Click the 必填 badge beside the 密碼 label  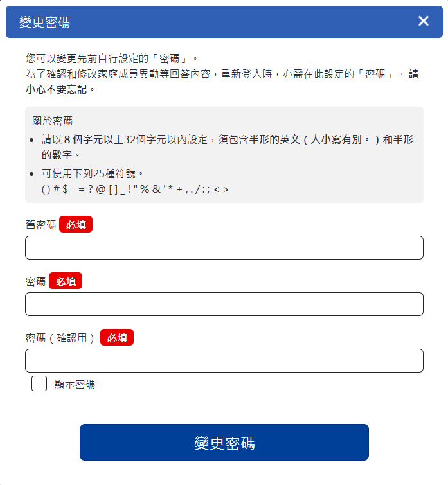coord(66,281)
